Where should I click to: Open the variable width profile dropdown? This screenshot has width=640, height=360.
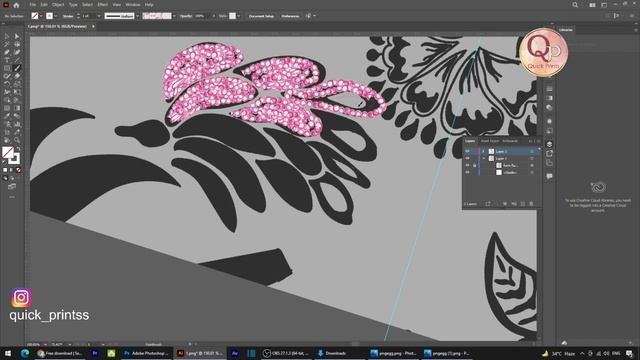pyautogui.click(x=138, y=16)
